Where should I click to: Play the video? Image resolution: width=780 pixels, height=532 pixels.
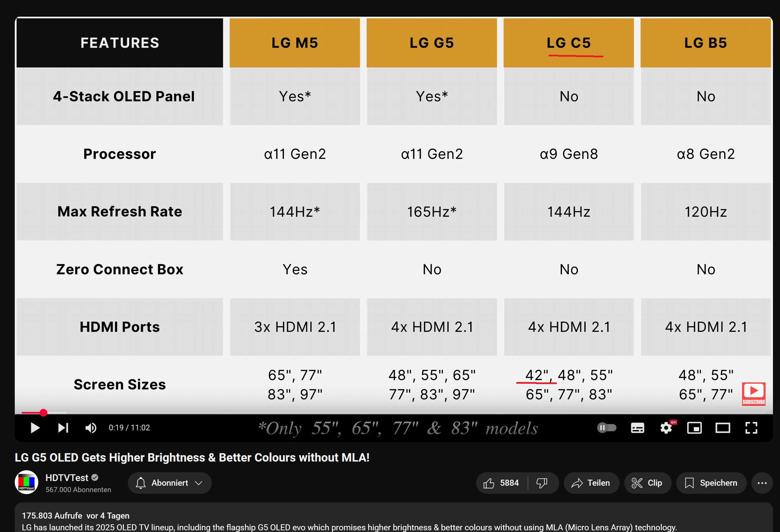pyautogui.click(x=35, y=428)
